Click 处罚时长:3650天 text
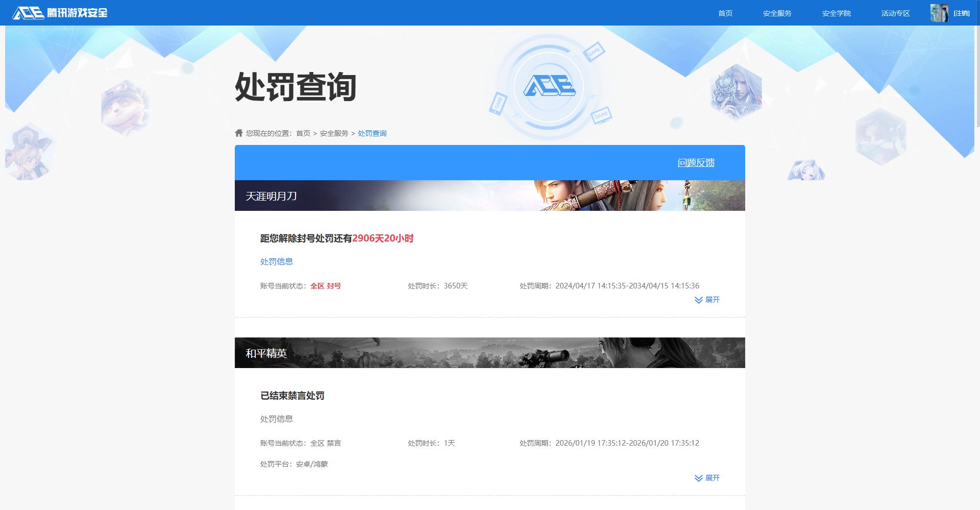Image resolution: width=980 pixels, height=510 pixels. coord(438,286)
